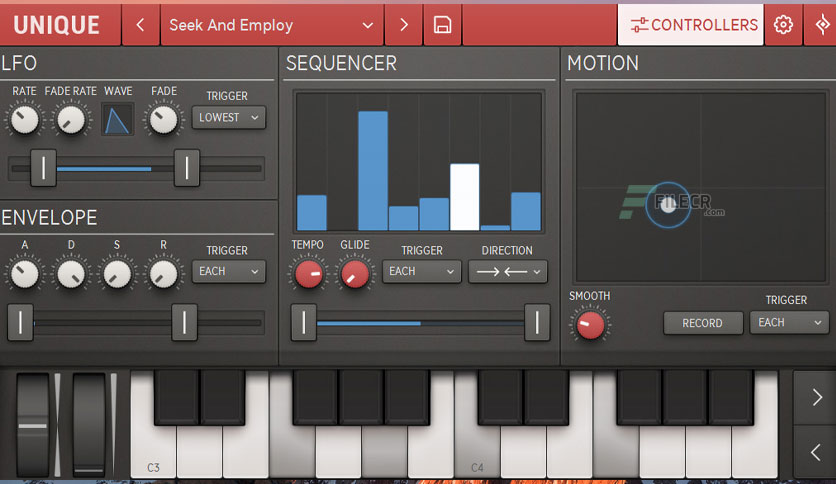Click the fifth sequencer step bar

[x=434, y=214]
